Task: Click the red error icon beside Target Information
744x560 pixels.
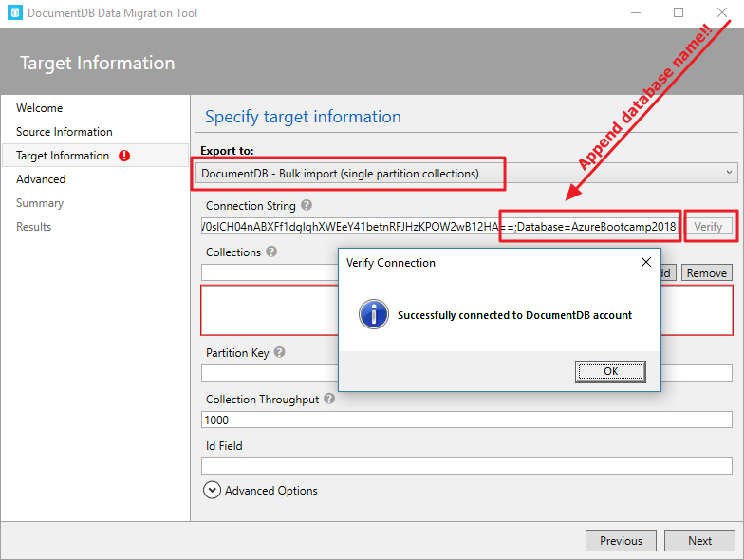Action: coord(124,156)
